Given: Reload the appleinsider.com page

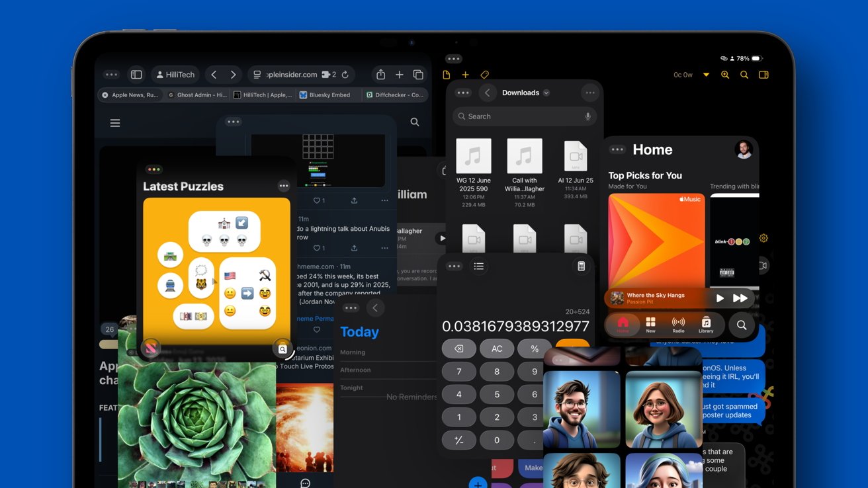Looking at the screenshot, I should [345, 75].
